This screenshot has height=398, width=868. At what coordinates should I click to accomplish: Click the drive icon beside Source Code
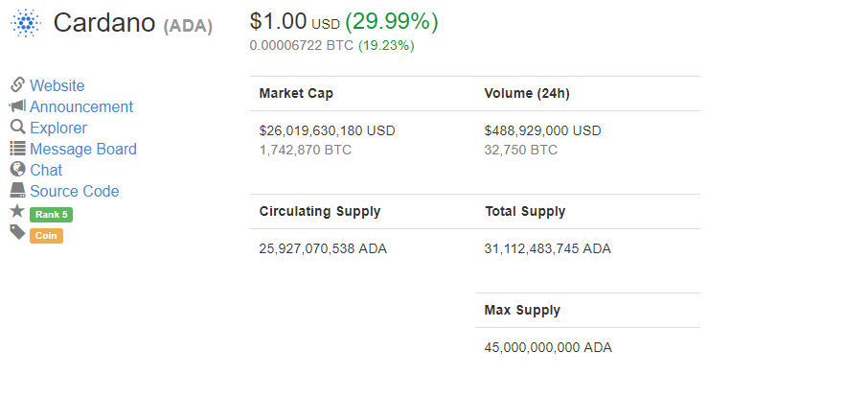pos(17,190)
